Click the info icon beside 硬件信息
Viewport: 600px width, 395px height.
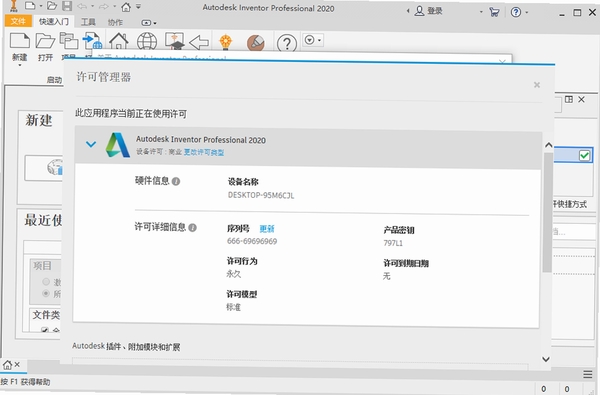tap(176, 181)
